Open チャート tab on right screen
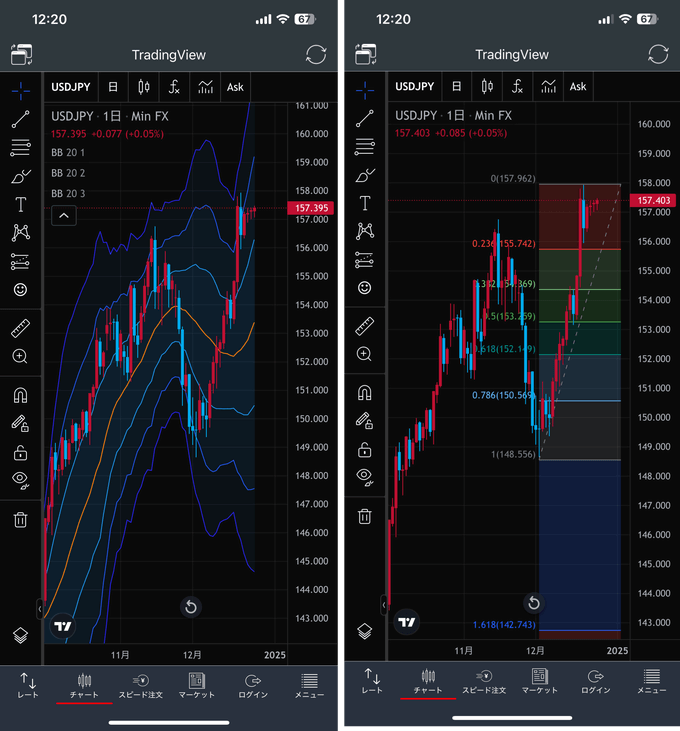Viewport: 680px width, 731px height. [x=428, y=682]
